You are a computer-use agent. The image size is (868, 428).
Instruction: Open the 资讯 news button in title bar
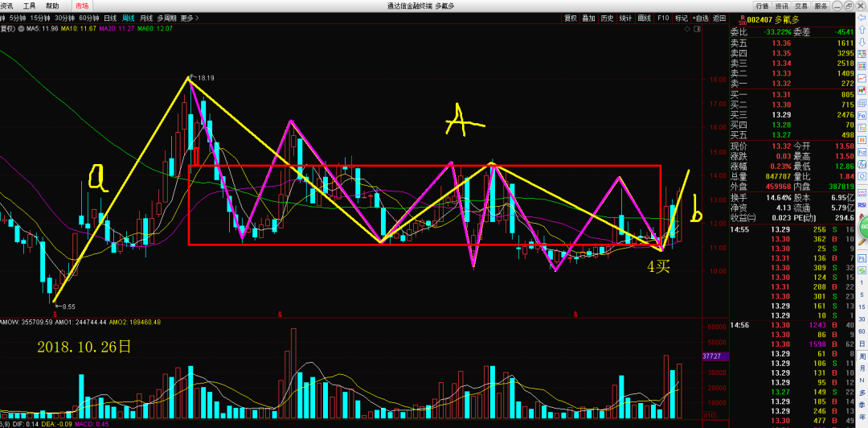(x=782, y=6)
